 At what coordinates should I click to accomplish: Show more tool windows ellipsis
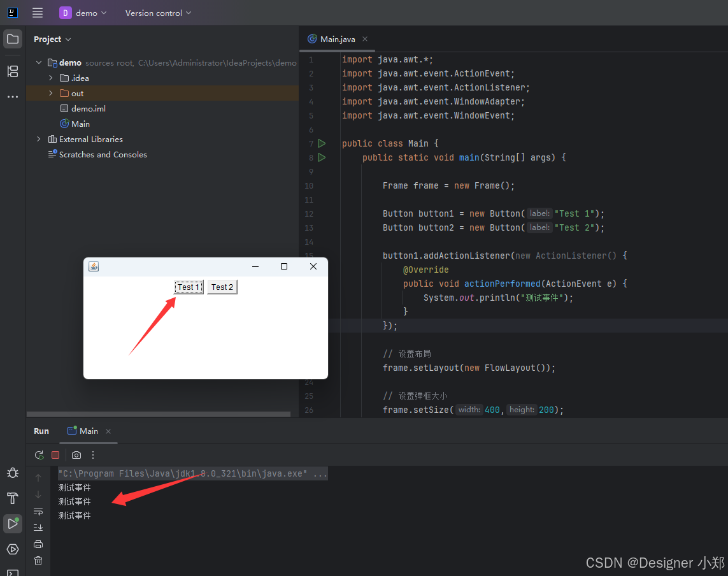tap(13, 97)
